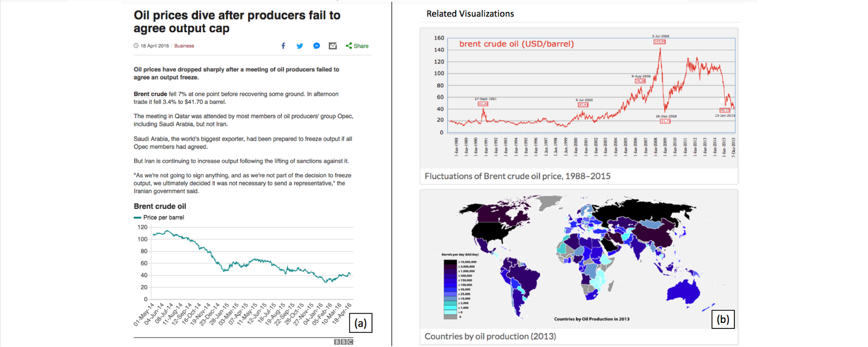
Task: Open the Business category link
Action: [184, 46]
